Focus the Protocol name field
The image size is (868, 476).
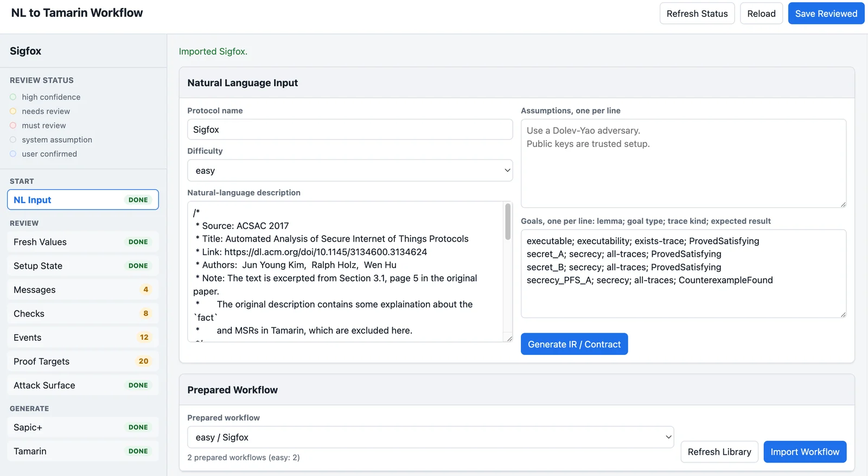click(350, 130)
